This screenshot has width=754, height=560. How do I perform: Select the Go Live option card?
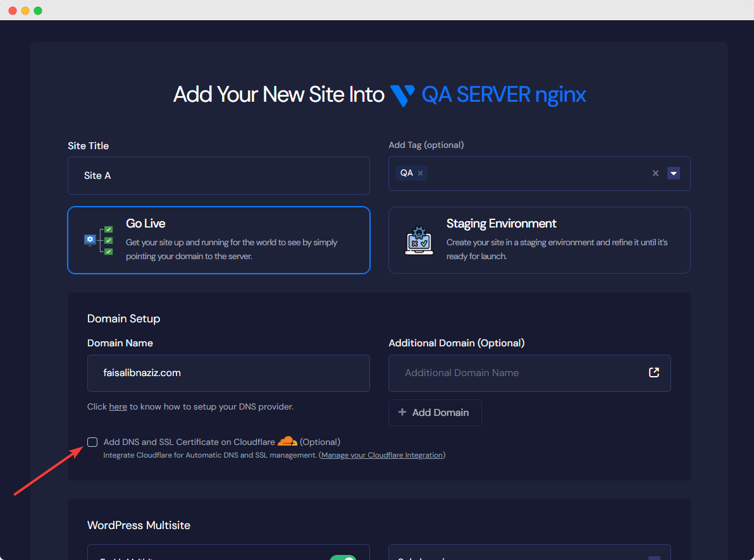(218, 240)
